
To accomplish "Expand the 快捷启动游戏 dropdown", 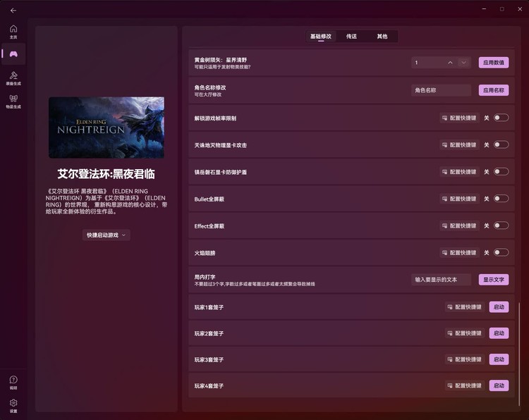I will coord(107,235).
